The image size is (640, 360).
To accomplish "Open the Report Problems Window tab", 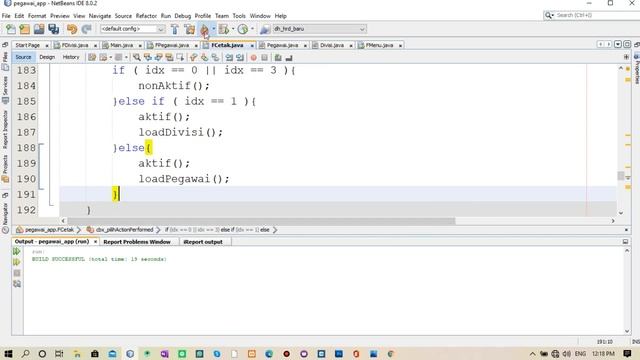I will [137, 242].
